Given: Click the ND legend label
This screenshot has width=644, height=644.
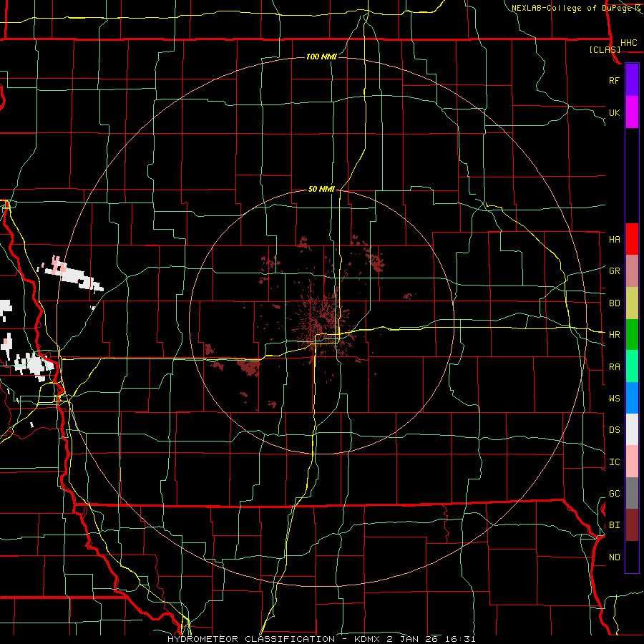Looking at the screenshot, I should [x=615, y=557].
